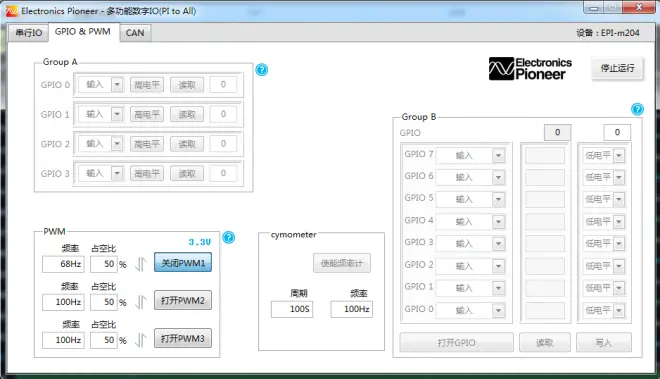660x379 pixels.
Task: Open GPIO 6 低电平 level dropdown
Action: 619,177
